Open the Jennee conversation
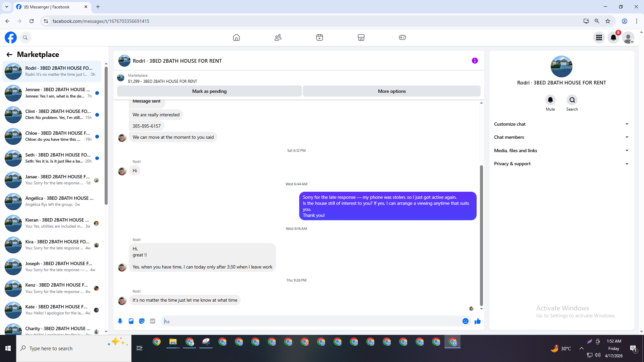The width and height of the screenshot is (644, 362). (52, 93)
